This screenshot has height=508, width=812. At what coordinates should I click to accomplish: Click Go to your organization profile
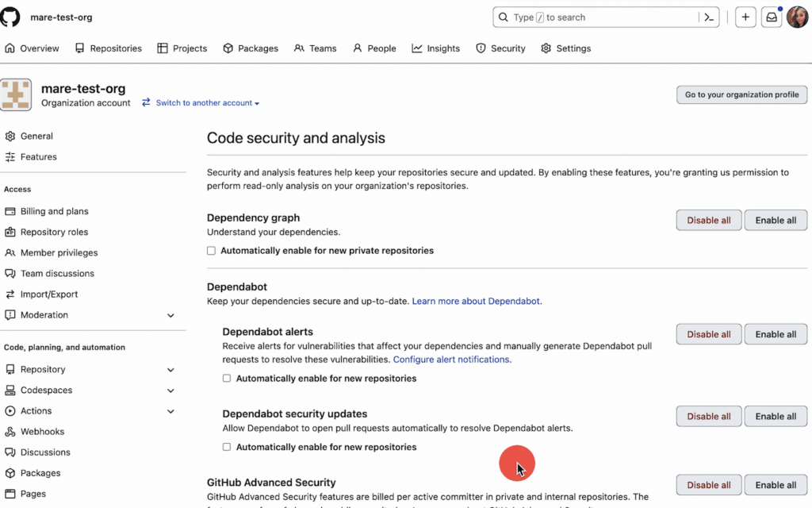pos(741,94)
